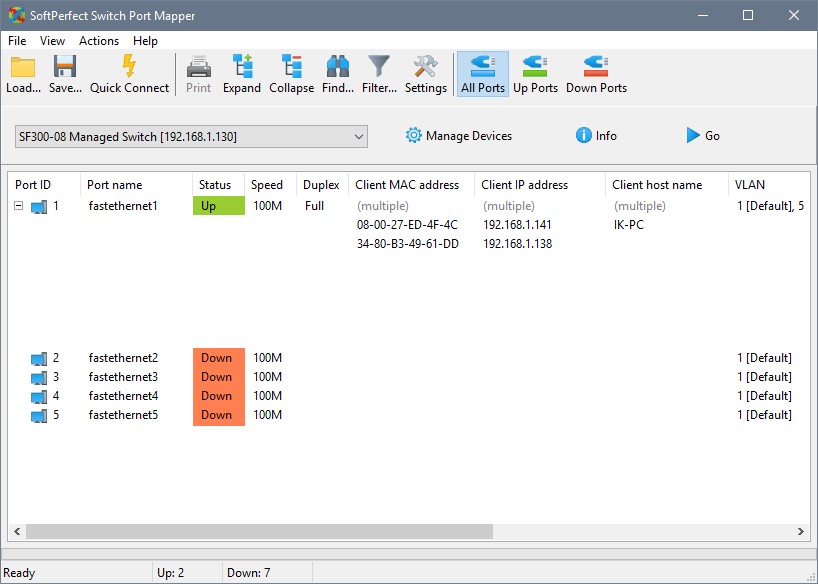The width and height of the screenshot is (818, 584).
Task: Select IP address 192.168.1.141
Action: point(518,225)
